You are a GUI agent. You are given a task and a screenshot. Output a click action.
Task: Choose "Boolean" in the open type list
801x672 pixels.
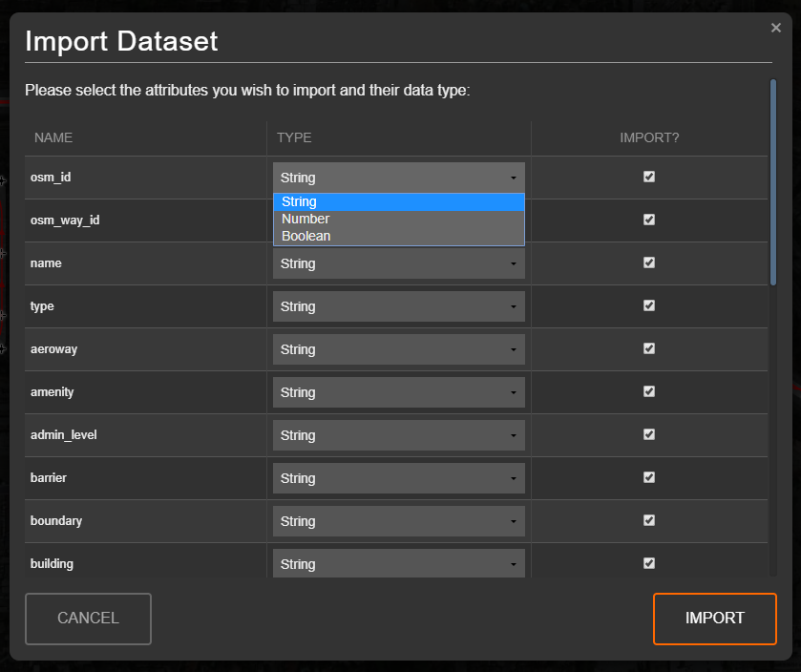[x=306, y=236]
